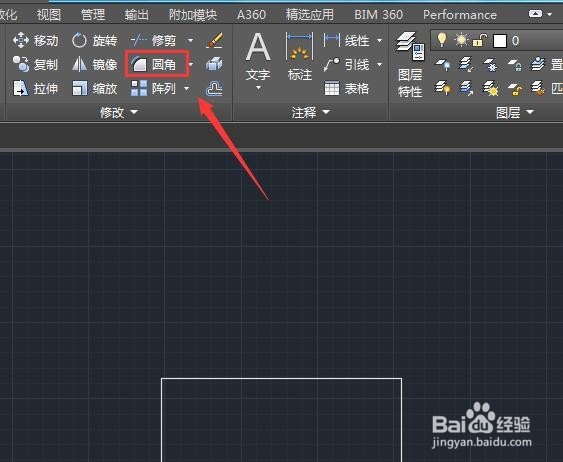
Task: Open the 文字 (Text) tool
Action: pyautogui.click(x=258, y=56)
